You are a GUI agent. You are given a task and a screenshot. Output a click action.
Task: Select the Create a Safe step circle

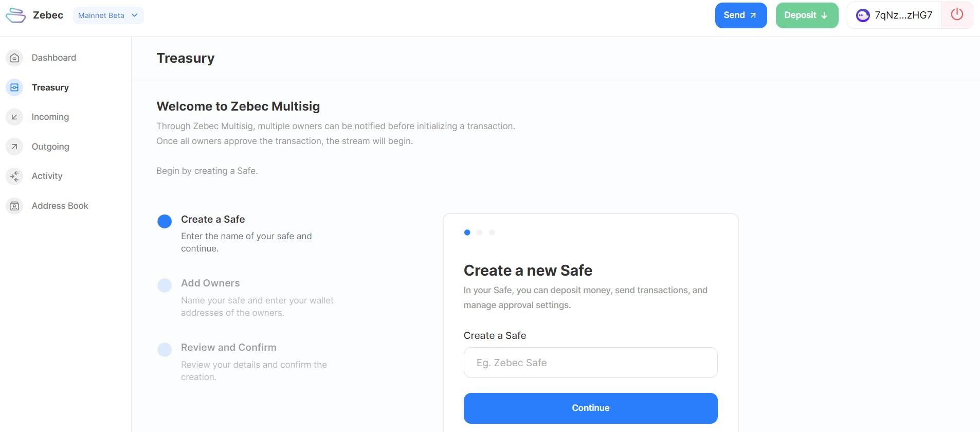pyautogui.click(x=165, y=221)
